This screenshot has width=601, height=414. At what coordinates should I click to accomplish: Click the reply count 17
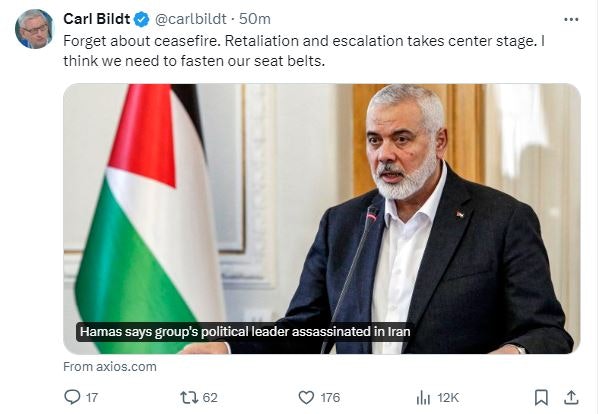92,397
